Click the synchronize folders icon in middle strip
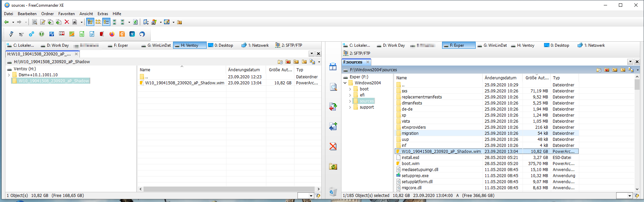The image size is (644, 202). (x=333, y=166)
